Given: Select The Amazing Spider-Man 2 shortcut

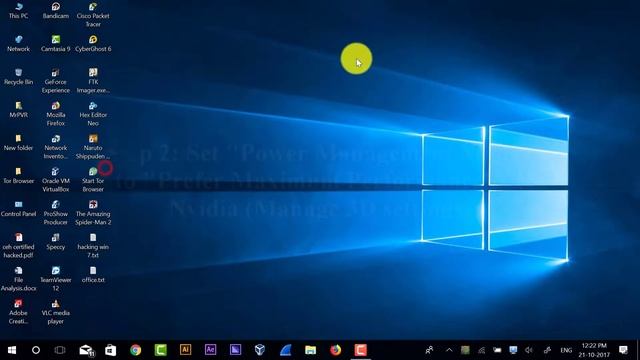Looking at the screenshot, I should coord(93,213).
